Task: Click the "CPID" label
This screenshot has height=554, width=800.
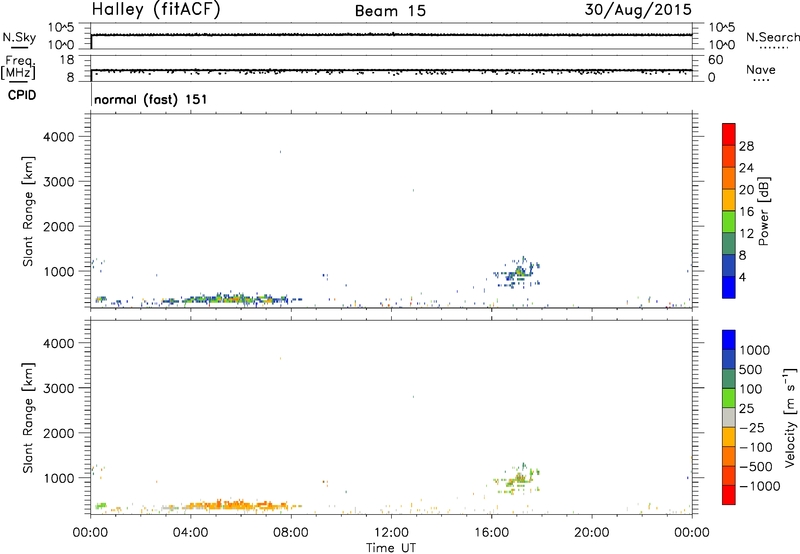Action: click(x=22, y=95)
